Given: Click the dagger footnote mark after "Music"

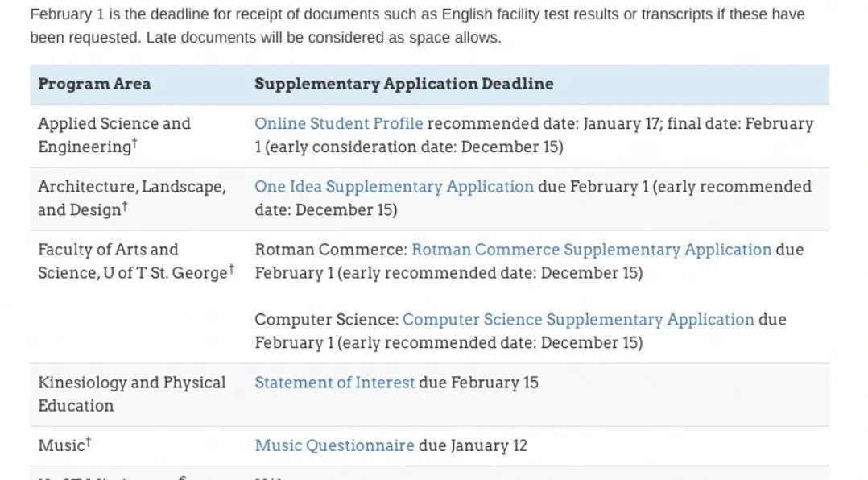Looking at the screenshot, I should 88,441.
